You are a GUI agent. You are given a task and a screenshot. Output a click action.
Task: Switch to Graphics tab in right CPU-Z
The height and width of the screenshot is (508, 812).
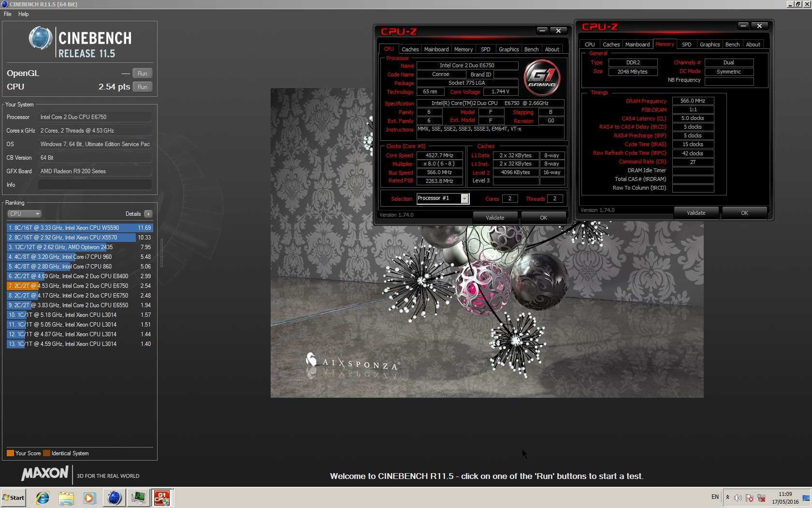pos(710,45)
